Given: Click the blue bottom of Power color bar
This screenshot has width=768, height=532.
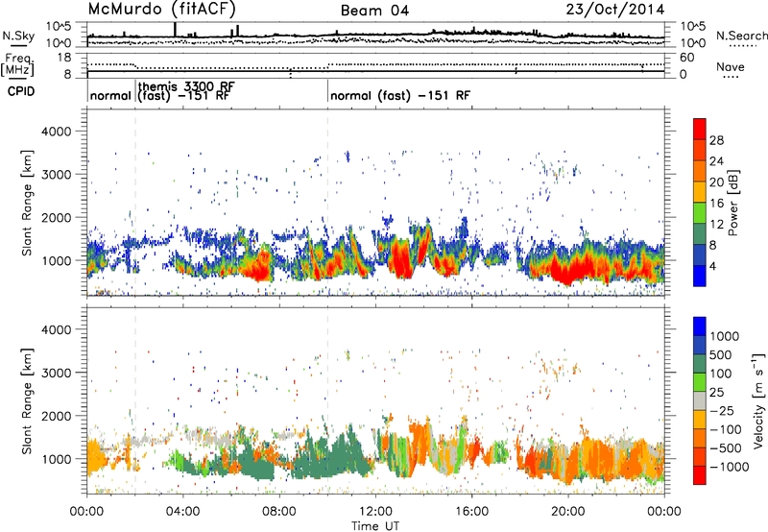Looking at the screenshot, I should [700, 278].
